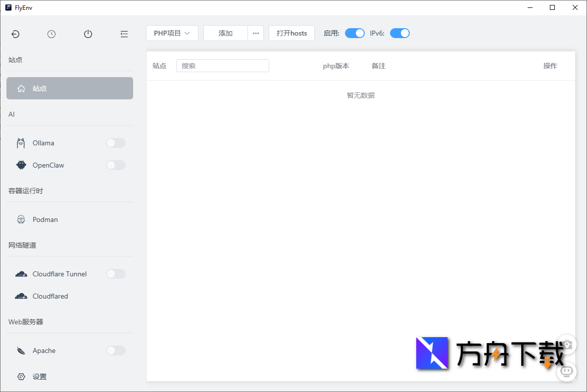The width and height of the screenshot is (587, 392).
Task: Turn off the IPv6 toggle
Action: (x=400, y=33)
